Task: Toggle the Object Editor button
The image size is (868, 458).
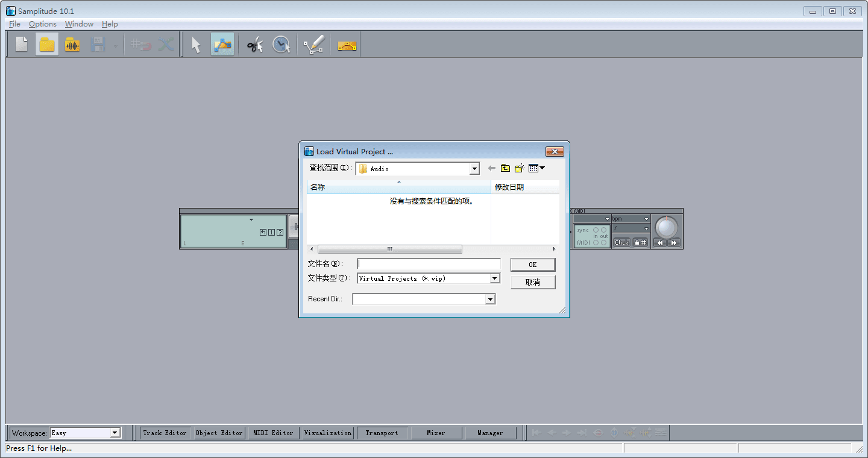Action: coord(219,433)
